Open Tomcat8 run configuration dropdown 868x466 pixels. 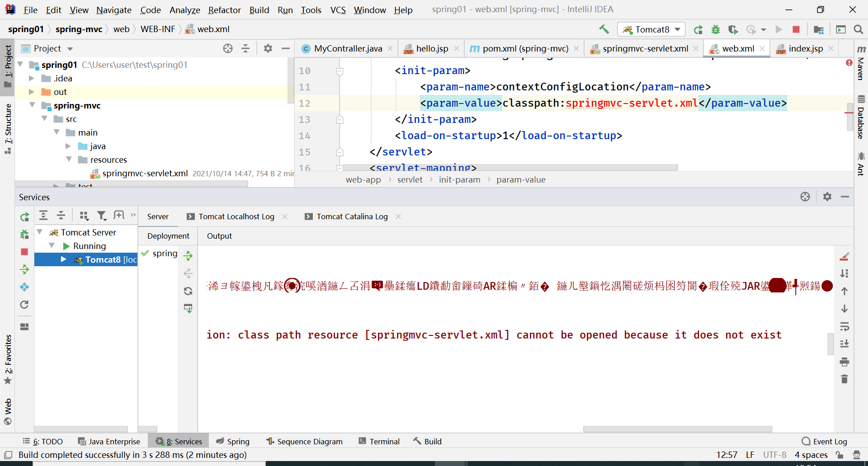(x=651, y=29)
